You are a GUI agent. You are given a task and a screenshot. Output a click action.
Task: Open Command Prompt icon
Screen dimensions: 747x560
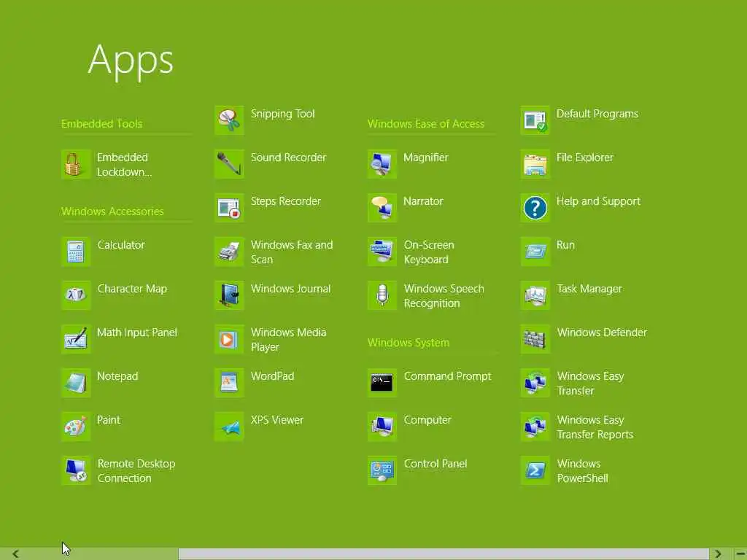click(x=382, y=384)
